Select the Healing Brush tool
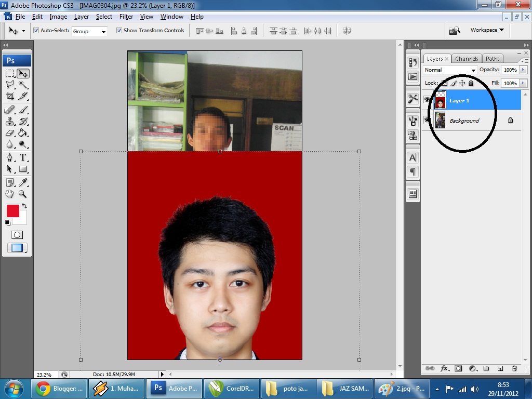Screen dimensions: 532x399 10,110
